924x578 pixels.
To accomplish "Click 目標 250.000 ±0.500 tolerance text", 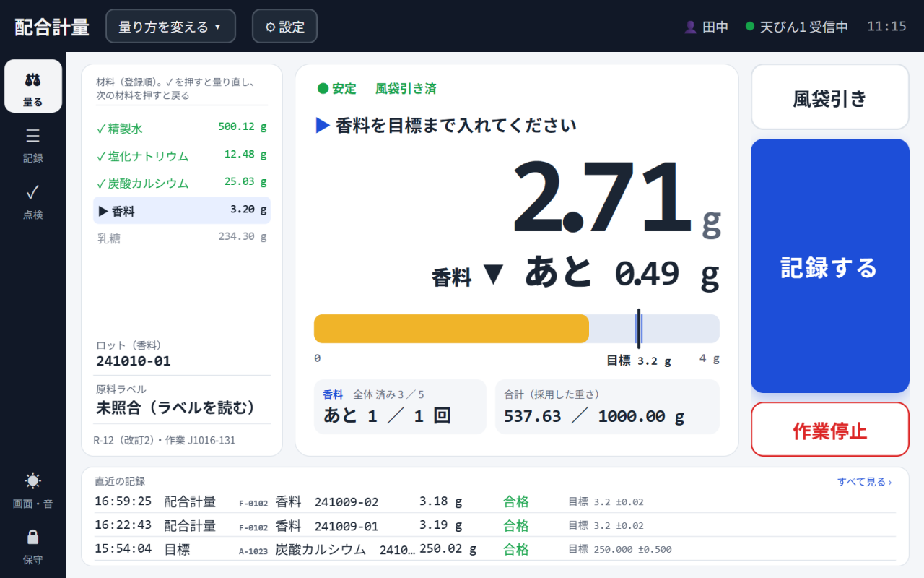I will [x=620, y=549].
